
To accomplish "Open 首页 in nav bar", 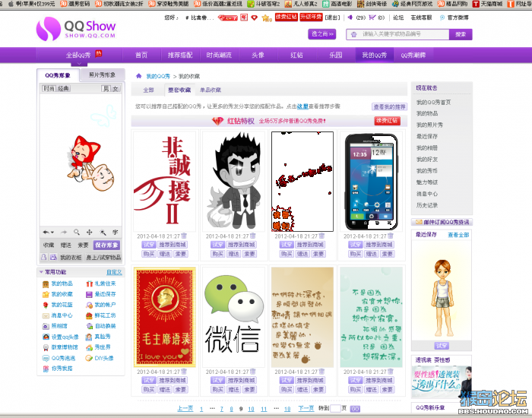I will click(141, 55).
